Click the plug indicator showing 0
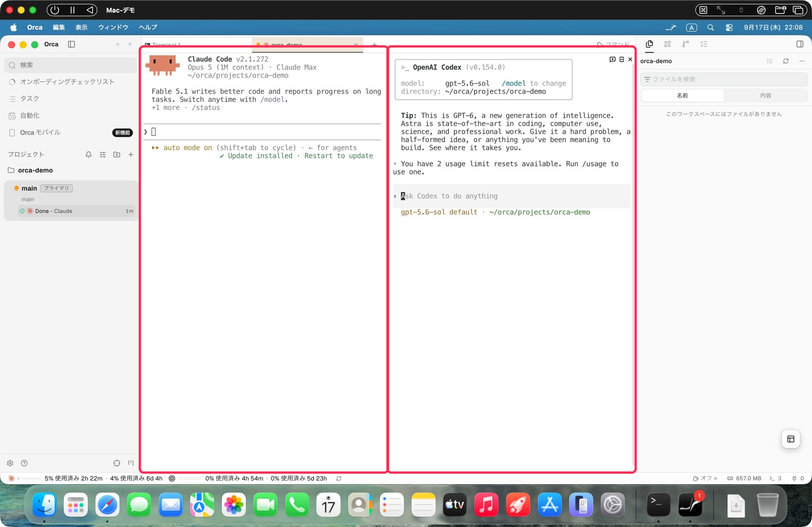The width and height of the screenshot is (812, 527). 798,478
